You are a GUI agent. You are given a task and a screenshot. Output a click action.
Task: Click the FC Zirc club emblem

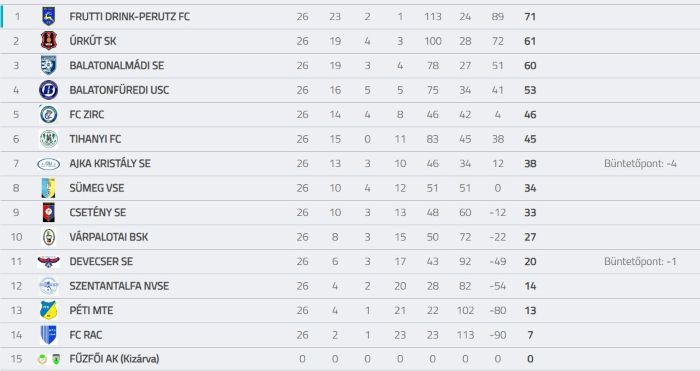point(48,114)
